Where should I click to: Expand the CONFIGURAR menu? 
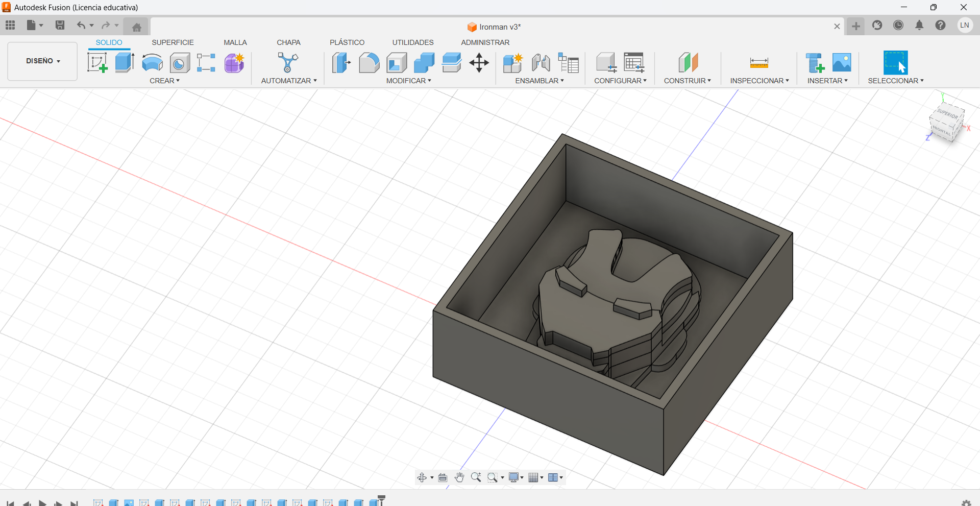[620, 81]
